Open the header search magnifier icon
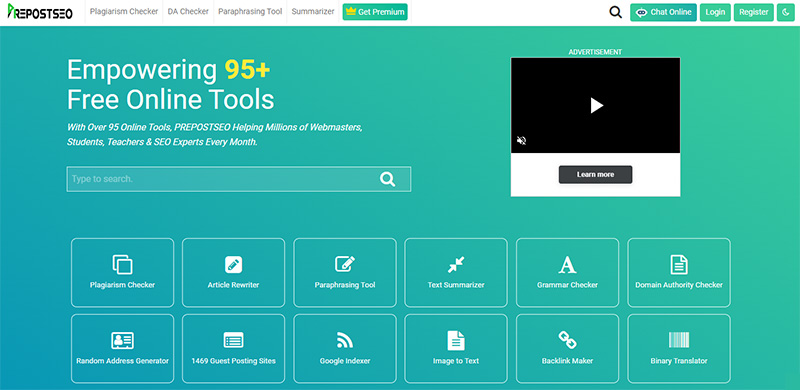 [616, 12]
